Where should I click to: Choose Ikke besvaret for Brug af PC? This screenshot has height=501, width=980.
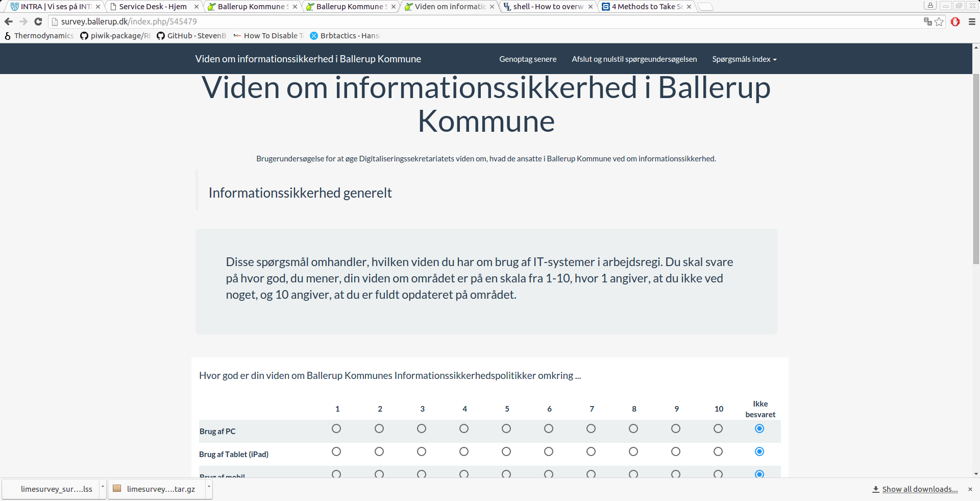tap(759, 428)
